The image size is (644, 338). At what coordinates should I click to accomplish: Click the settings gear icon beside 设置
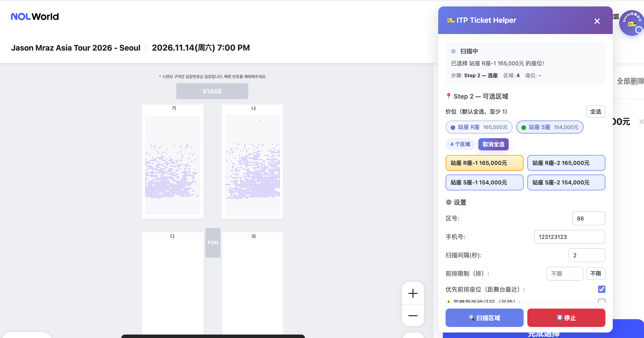(449, 202)
